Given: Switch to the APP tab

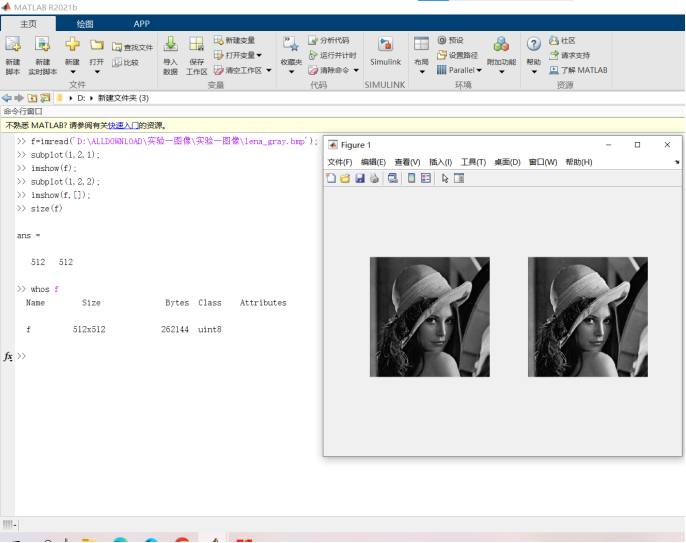Looking at the screenshot, I should coord(141,24).
